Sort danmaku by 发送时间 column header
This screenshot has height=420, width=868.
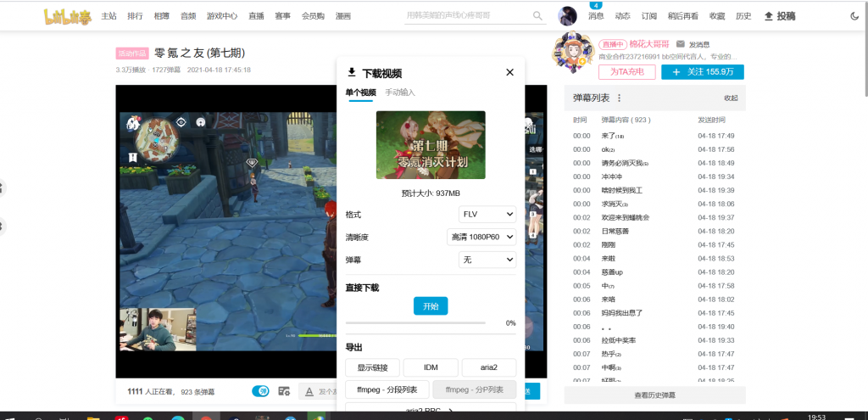point(711,120)
